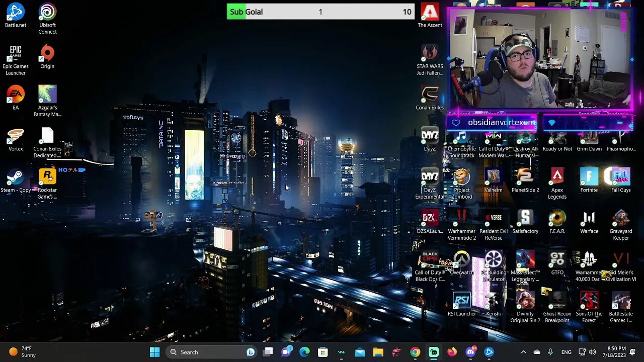This screenshot has width=644, height=362.
Task: Select the PC Building Simulator icon
Action: 493,266
